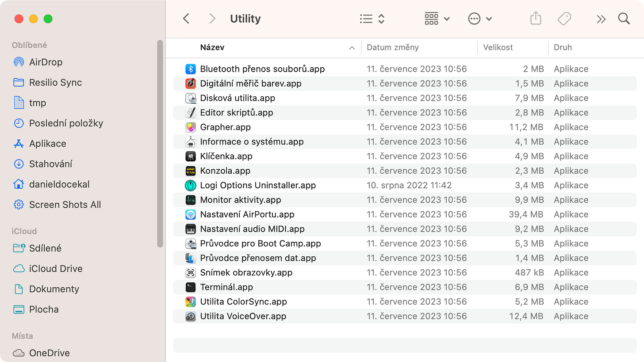Click the Digitální měřič barev app icon
The height and width of the screenshot is (362, 644).
coord(191,84)
